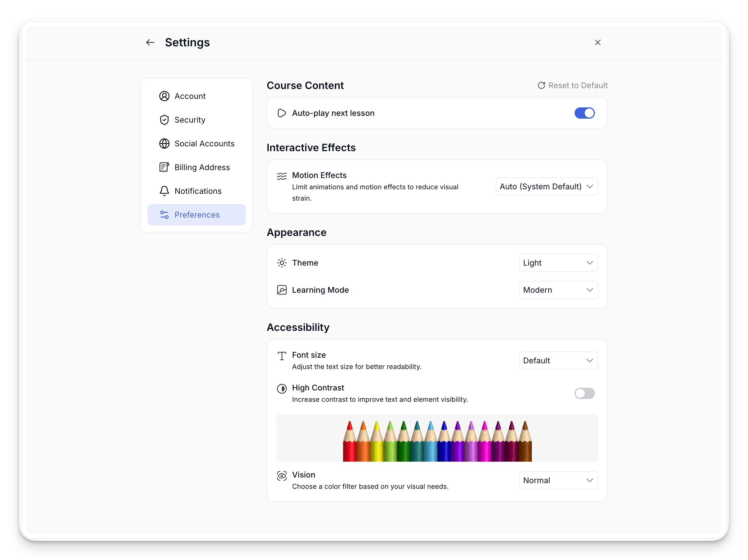Click the Vision eye icon
The width and height of the screenshot is (748, 560).
pos(282,476)
